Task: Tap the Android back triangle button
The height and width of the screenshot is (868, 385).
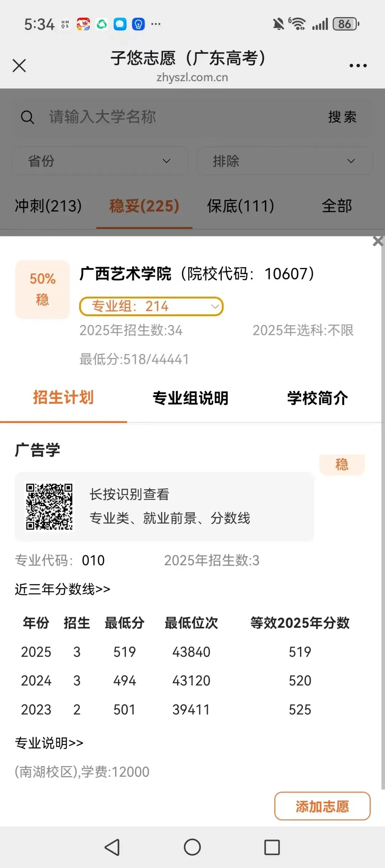Action: pyautogui.click(x=112, y=847)
